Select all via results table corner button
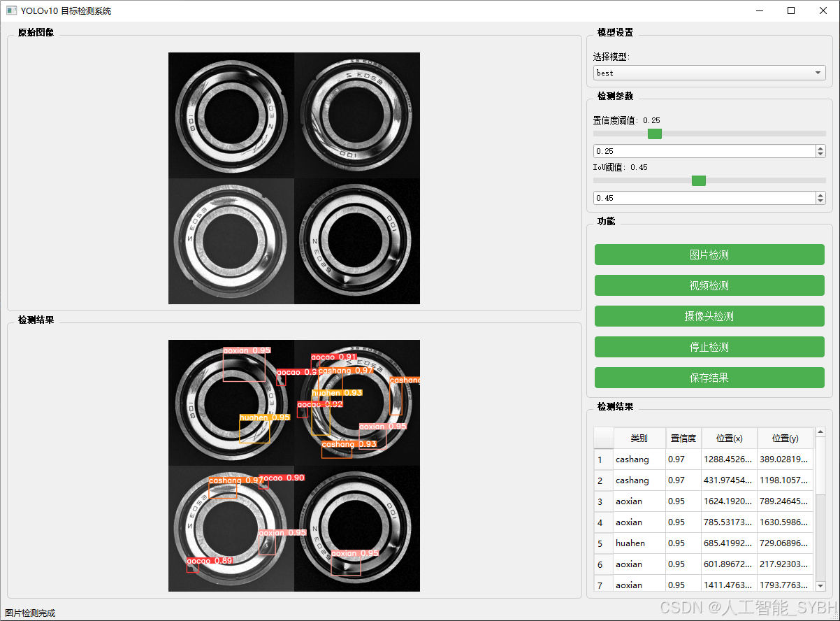Screen dimensions: 840x621 pyautogui.click(x=603, y=438)
